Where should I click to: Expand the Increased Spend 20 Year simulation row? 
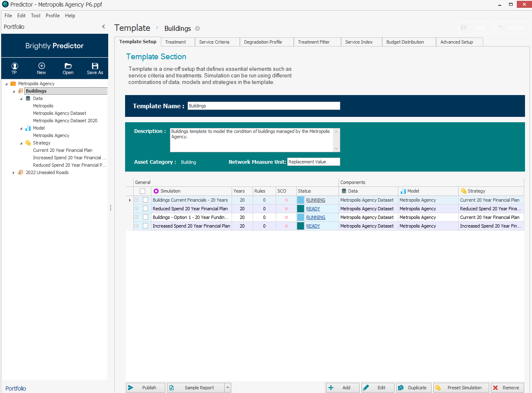[136, 226]
